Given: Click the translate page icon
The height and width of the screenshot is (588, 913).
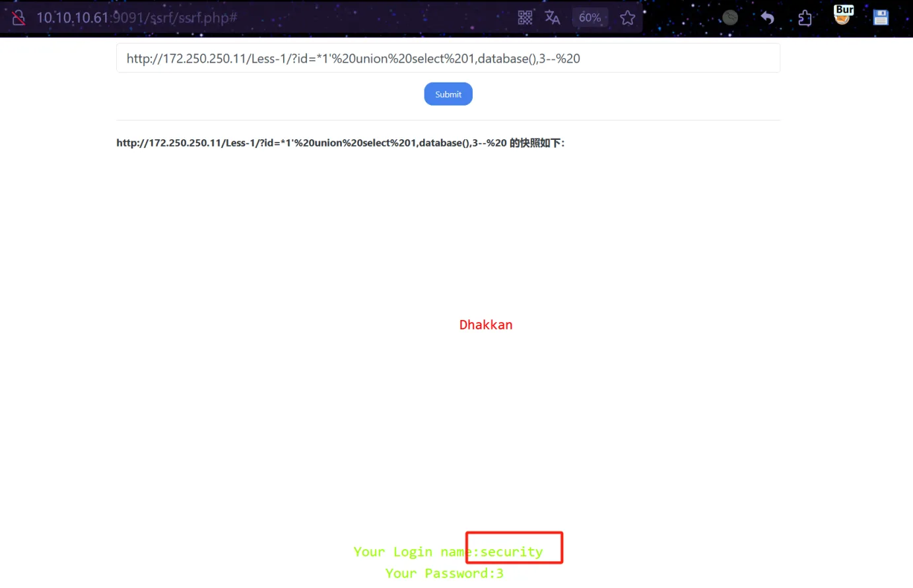Looking at the screenshot, I should (552, 18).
